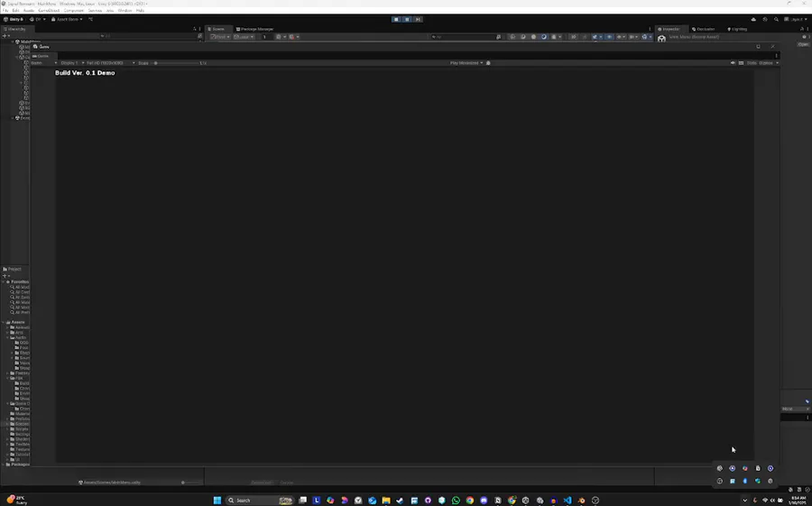Click the taskbar Search box
The height and width of the screenshot is (506, 812).
pos(260,501)
